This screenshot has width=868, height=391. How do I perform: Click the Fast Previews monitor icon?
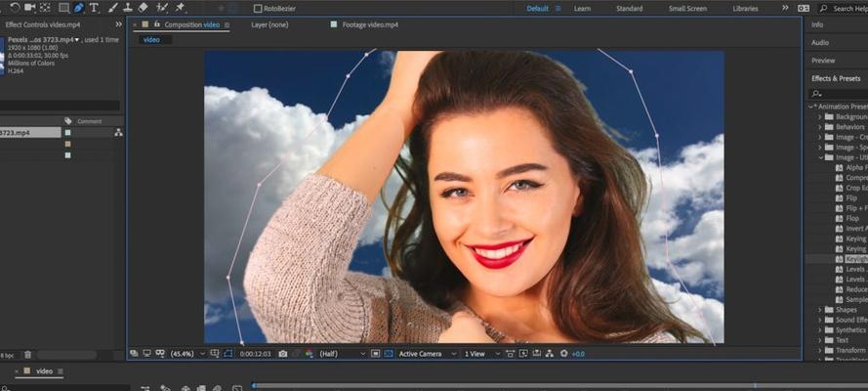(523, 353)
